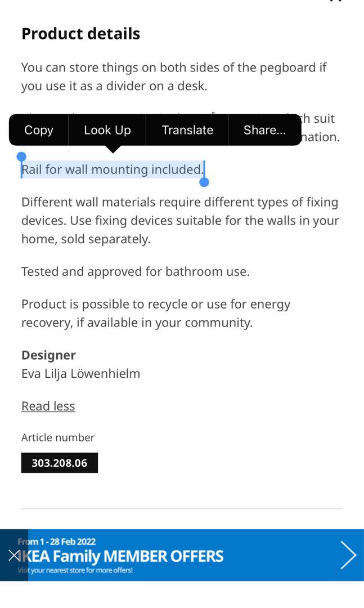Tap the fixing devices paragraph

pyautogui.click(x=180, y=221)
